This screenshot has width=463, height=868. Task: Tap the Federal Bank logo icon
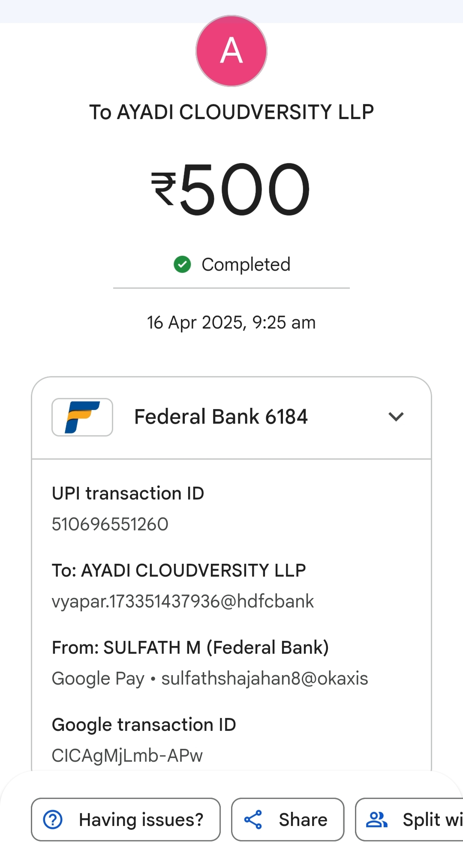[x=82, y=417]
